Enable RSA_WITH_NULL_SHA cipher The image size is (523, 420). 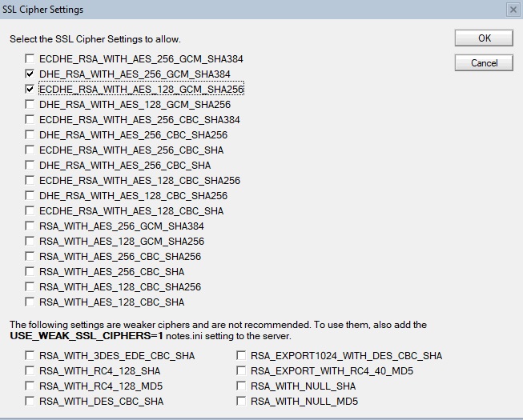[241, 386]
